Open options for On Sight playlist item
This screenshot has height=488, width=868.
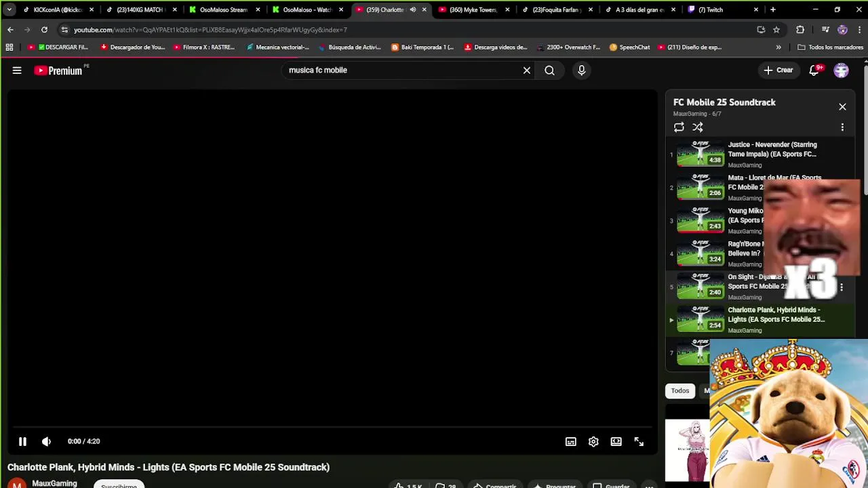click(842, 287)
